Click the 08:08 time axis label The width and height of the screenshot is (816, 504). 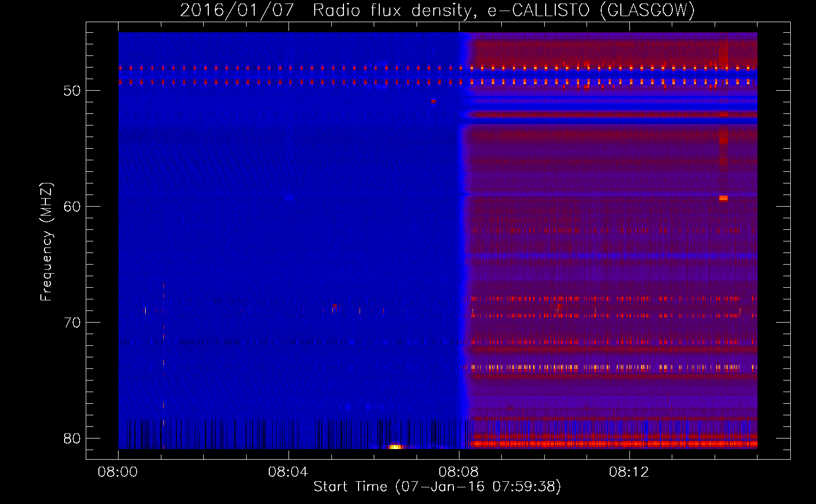(459, 472)
